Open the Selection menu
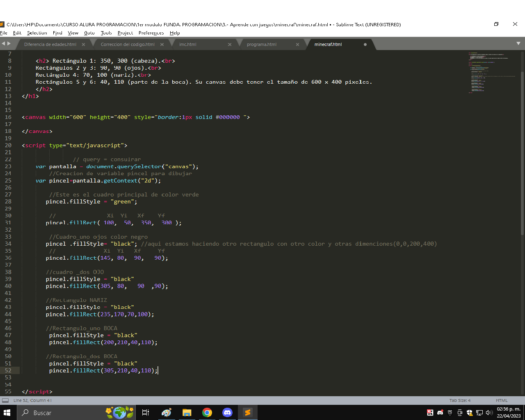 37,33
